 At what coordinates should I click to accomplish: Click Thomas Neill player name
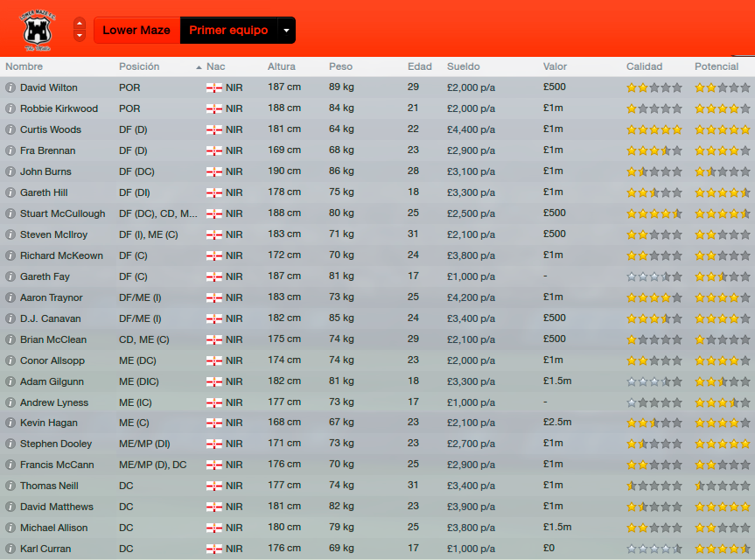tap(49, 486)
